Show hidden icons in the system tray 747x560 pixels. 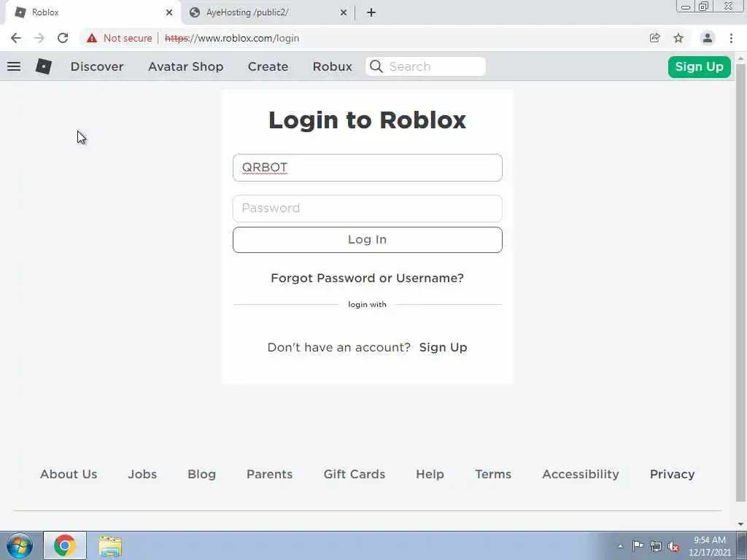click(x=620, y=546)
